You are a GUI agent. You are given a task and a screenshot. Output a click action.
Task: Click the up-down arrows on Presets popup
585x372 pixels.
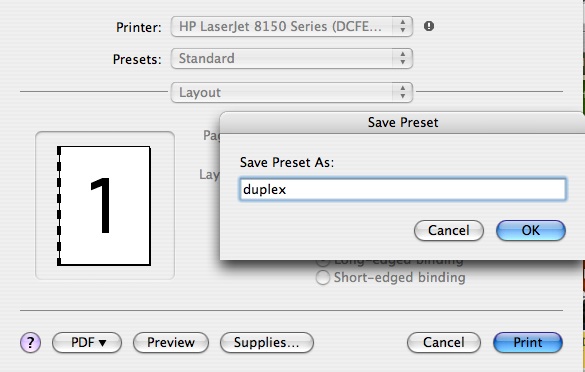403,59
